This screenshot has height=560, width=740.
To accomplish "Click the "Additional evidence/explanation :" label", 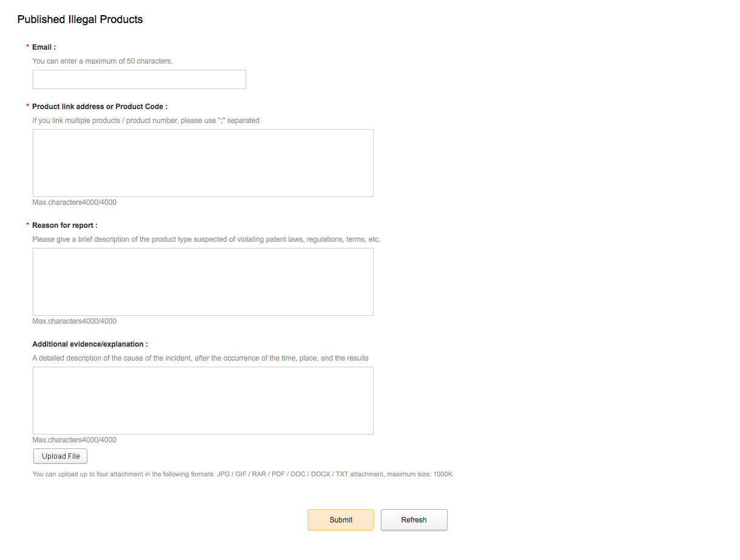I will [x=90, y=344].
